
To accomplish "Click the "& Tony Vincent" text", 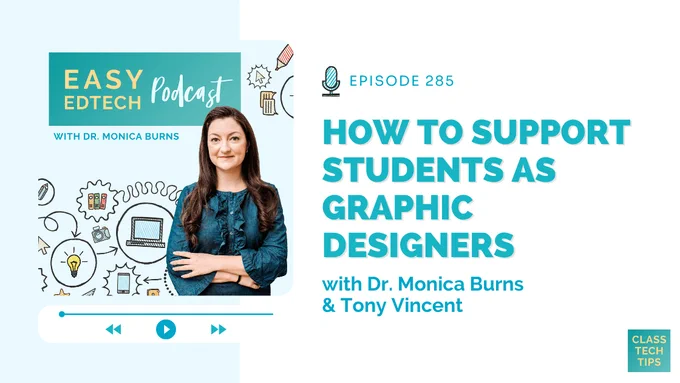I will click(x=392, y=305).
